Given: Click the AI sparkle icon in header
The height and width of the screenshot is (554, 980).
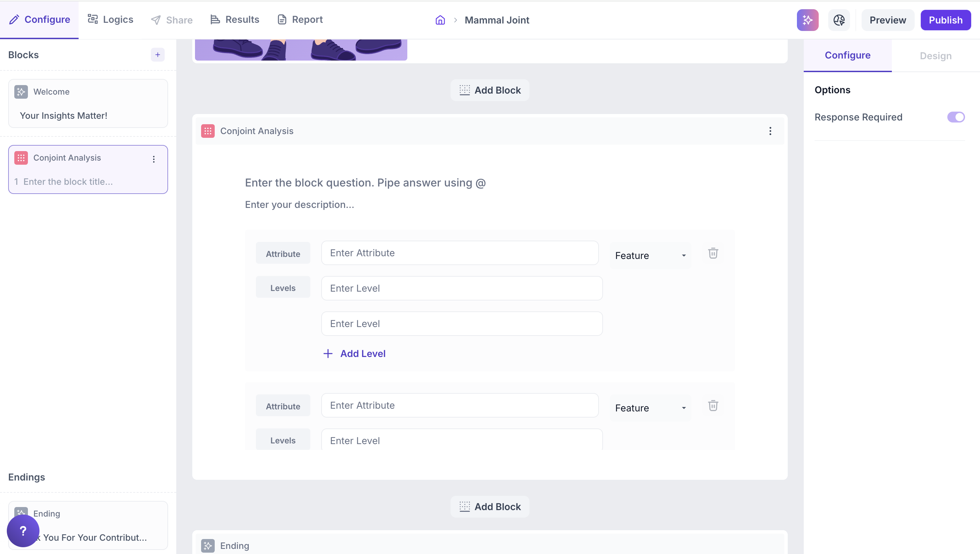Looking at the screenshot, I should point(807,20).
